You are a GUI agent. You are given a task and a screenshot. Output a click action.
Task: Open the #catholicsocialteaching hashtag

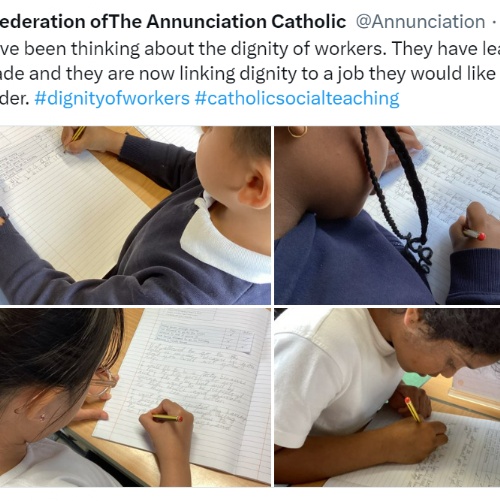pyautogui.click(x=297, y=98)
